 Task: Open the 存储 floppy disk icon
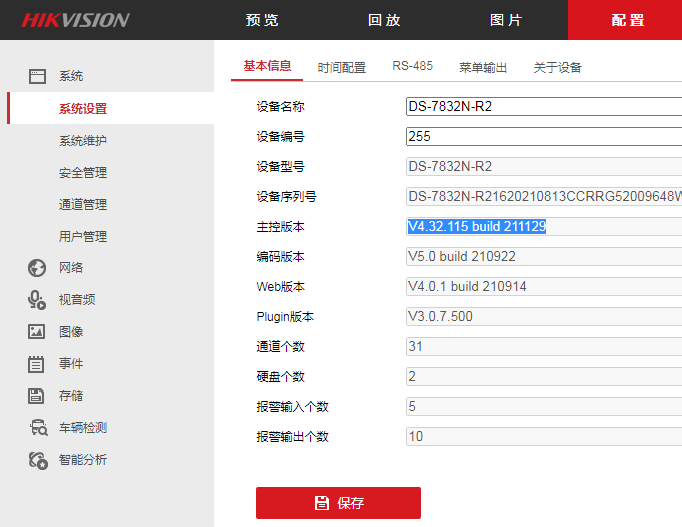click(36, 396)
